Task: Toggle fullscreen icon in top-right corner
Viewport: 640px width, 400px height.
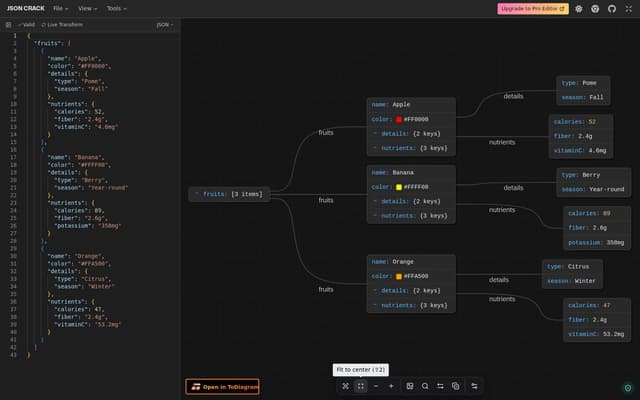Action: coord(629,9)
